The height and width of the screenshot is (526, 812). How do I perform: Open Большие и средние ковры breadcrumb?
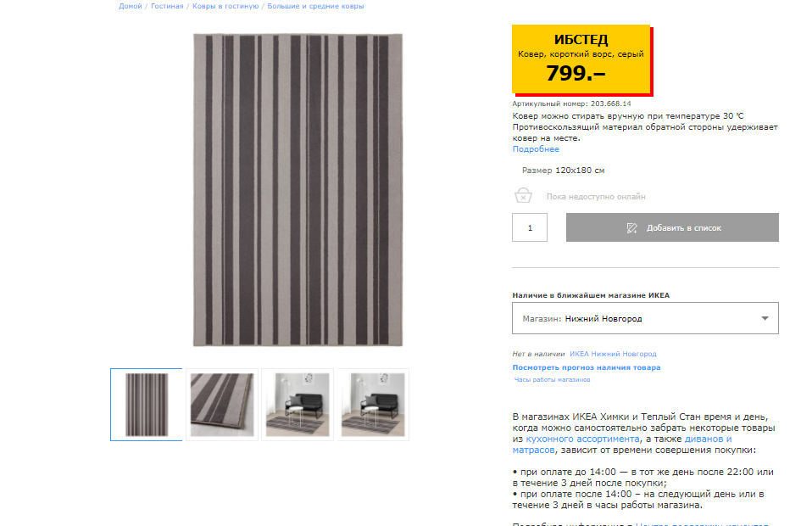pos(315,6)
